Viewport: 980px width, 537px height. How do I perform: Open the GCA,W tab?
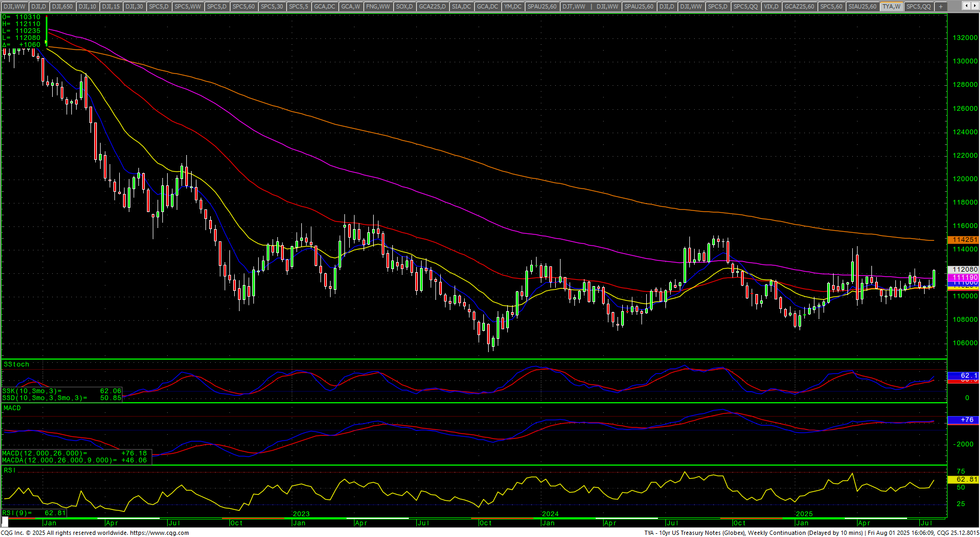click(x=351, y=6)
